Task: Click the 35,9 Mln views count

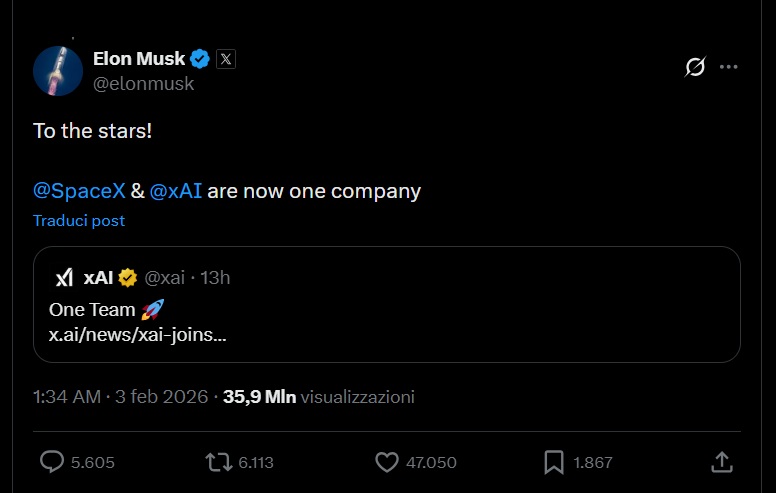Action: 259,396
